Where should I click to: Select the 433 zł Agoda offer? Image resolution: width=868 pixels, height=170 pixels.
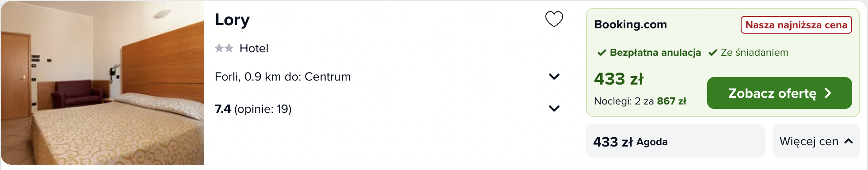[x=675, y=141]
